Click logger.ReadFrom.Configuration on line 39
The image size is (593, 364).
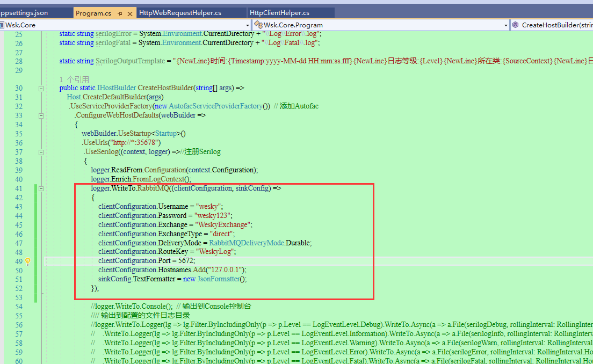pos(139,170)
